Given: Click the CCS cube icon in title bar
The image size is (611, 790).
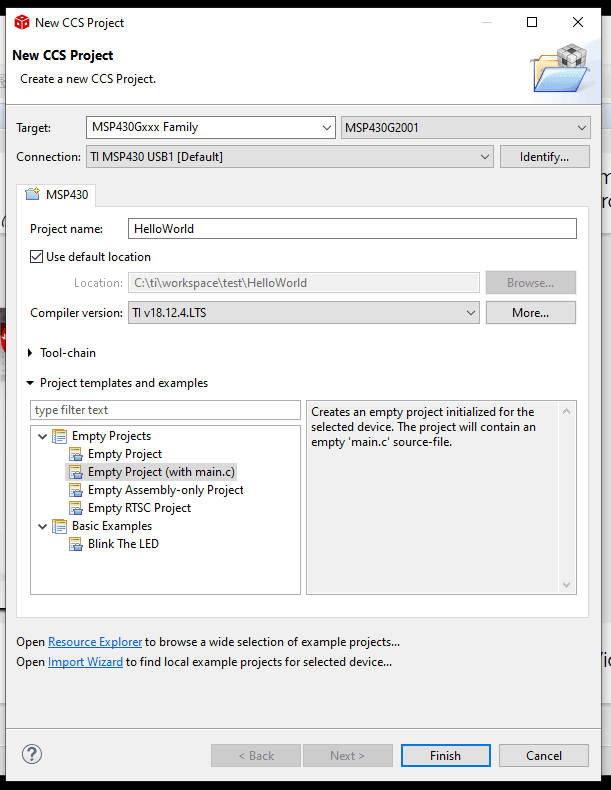Looking at the screenshot, I should tap(21, 22).
